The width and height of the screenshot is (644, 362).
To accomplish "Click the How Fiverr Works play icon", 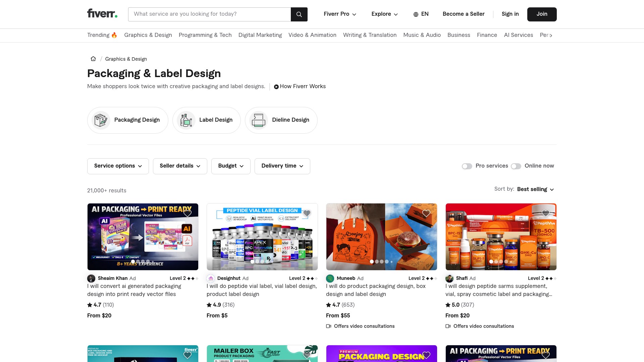I will pyautogui.click(x=276, y=87).
